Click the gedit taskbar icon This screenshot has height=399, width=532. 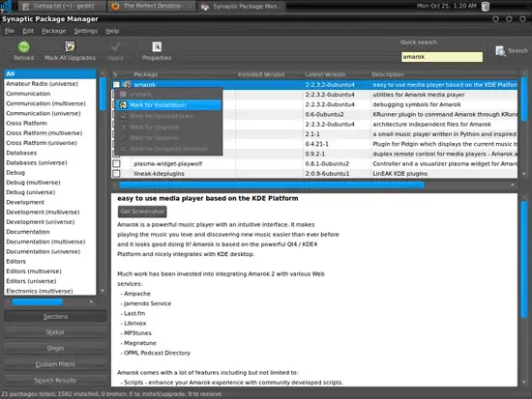pyautogui.click(x=25, y=6)
